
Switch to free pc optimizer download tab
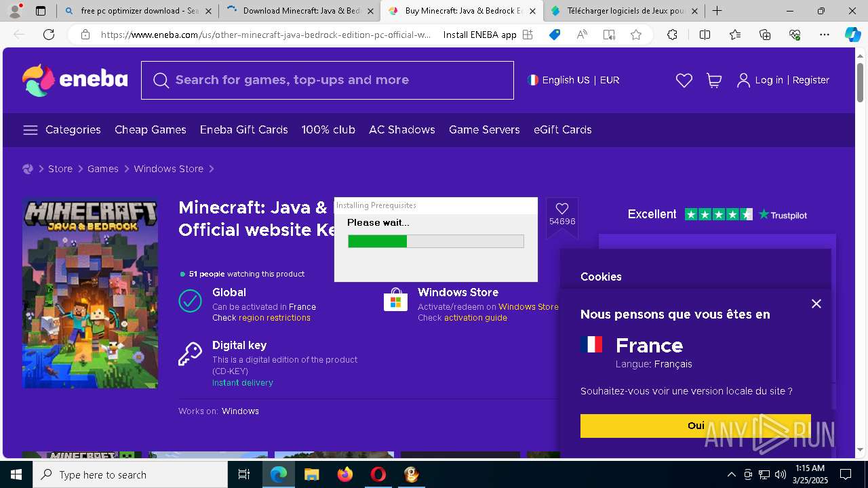coord(138,11)
